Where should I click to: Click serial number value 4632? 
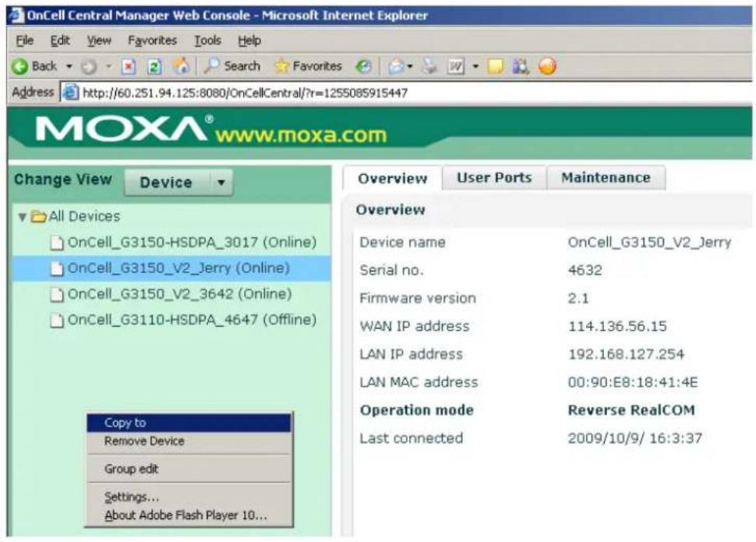tap(585, 270)
